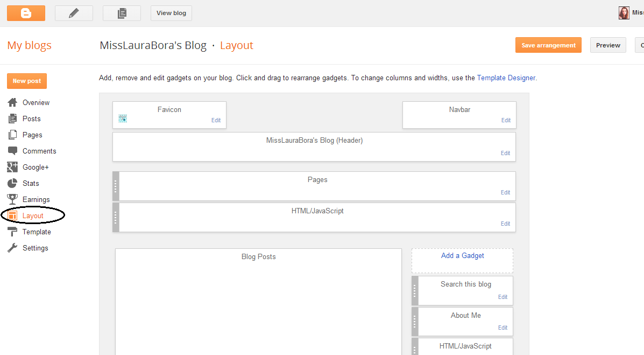The image size is (644, 355).
Task: Click the Pages sidebar icon
Action: click(x=13, y=135)
